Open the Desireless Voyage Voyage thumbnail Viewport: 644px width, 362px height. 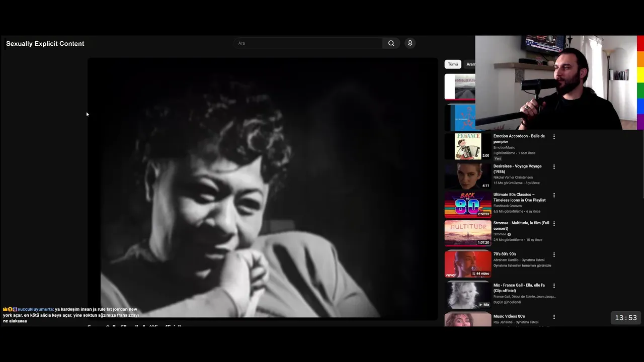[x=468, y=175]
